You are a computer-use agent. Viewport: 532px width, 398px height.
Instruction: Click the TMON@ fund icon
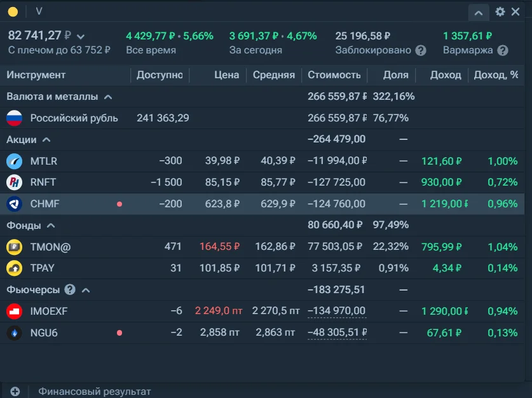click(14, 247)
